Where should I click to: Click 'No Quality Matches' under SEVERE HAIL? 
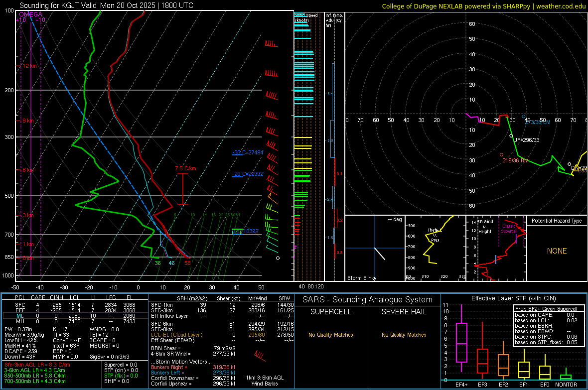404,335
